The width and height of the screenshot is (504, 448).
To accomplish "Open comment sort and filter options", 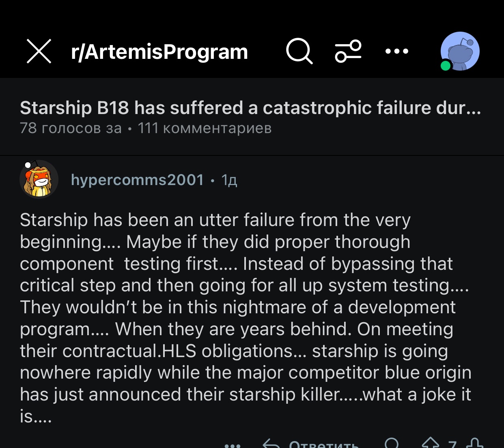I will coord(348,52).
